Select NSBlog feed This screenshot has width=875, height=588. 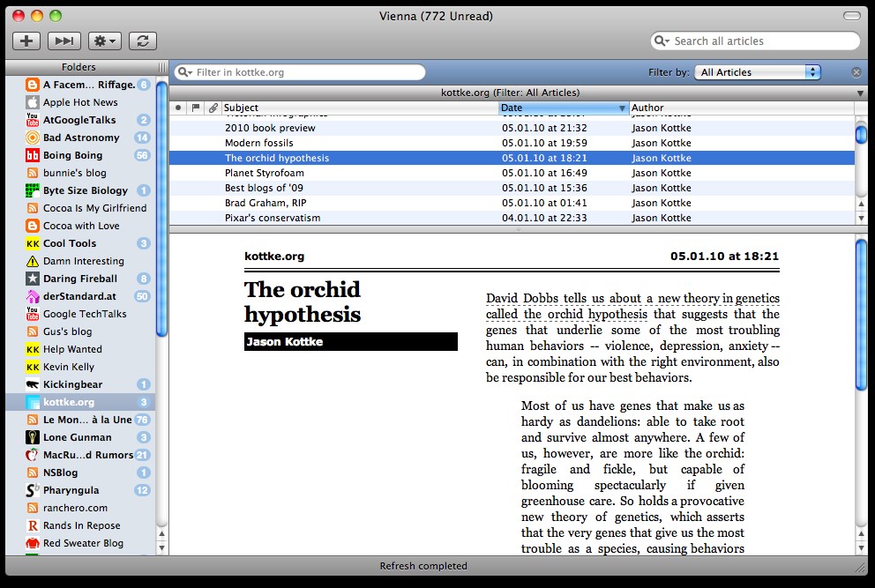[x=80, y=473]
